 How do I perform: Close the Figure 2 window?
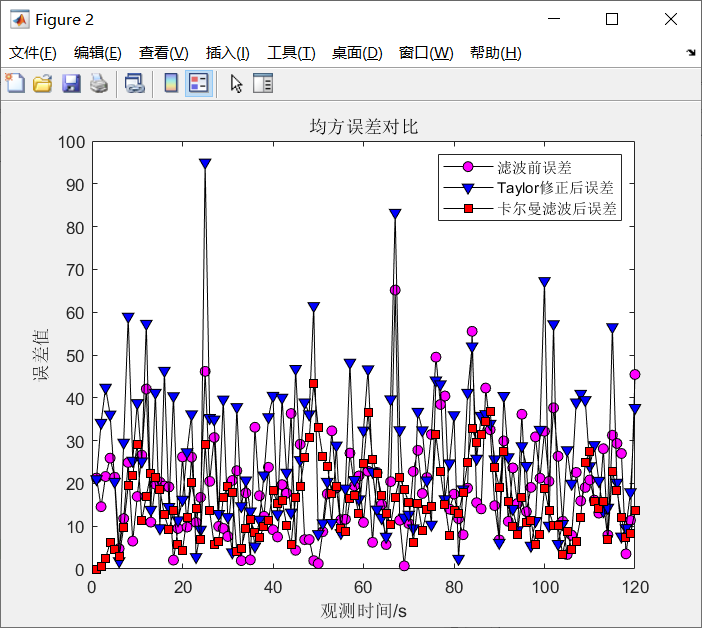click(x=671, y=19)
